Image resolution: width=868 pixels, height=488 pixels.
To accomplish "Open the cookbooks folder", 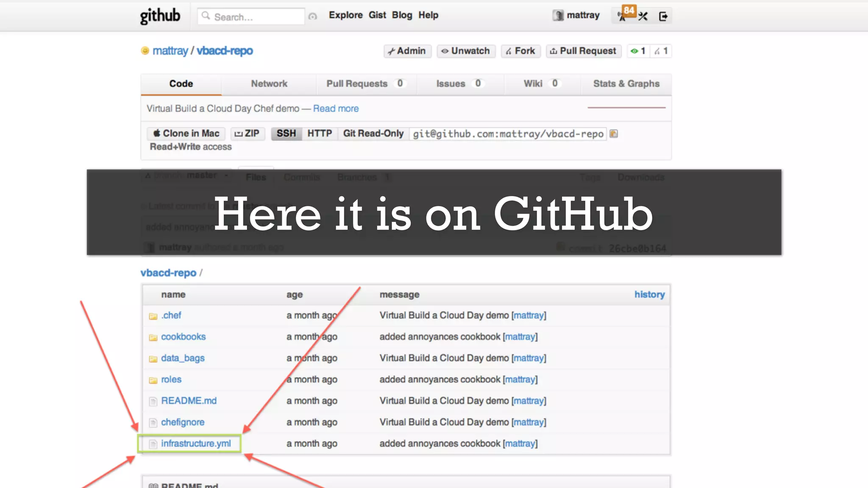I will [x=183, y=337].
